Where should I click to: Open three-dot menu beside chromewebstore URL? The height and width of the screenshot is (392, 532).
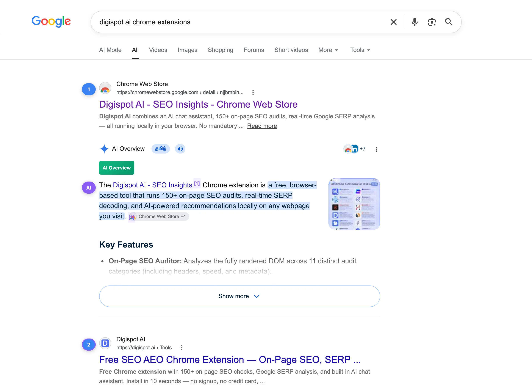(x=253, y=92)
